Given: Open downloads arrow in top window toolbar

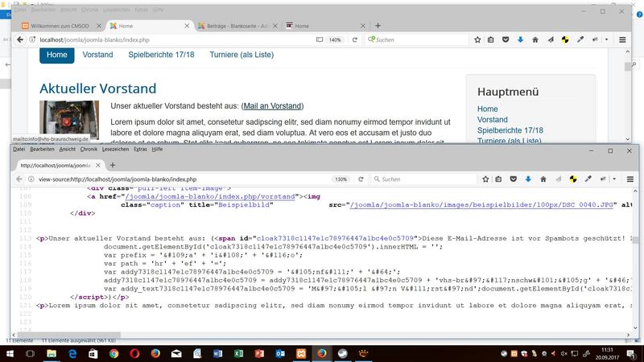Looking at the screenshot, I should pyautogui.click(x=520, y=39).
